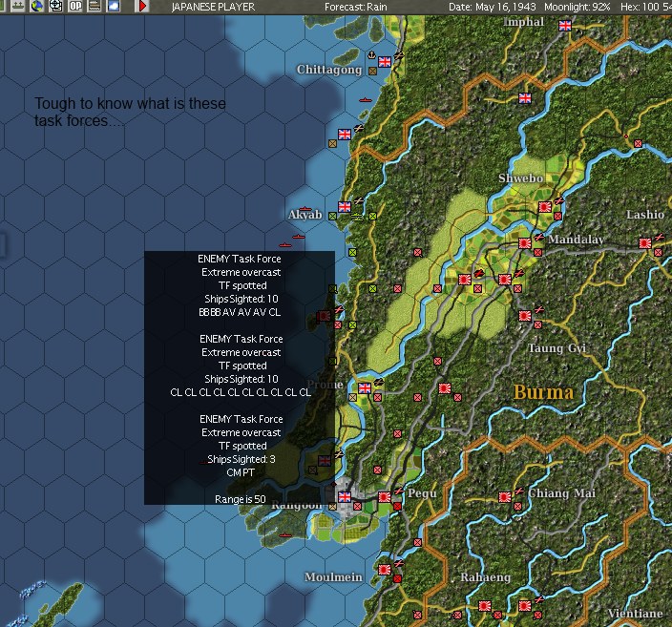Click the globe map icon in toolbar

[x=37, y=6]
